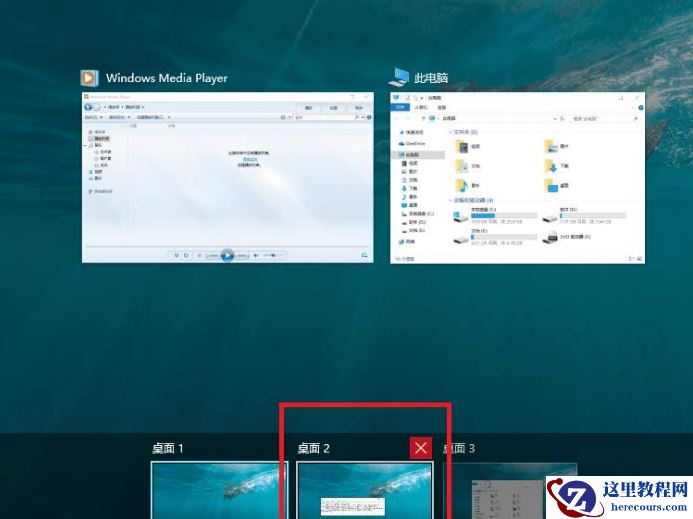
Task: Close 桌面 2 using the red X button
Action: tap(421, 448)
